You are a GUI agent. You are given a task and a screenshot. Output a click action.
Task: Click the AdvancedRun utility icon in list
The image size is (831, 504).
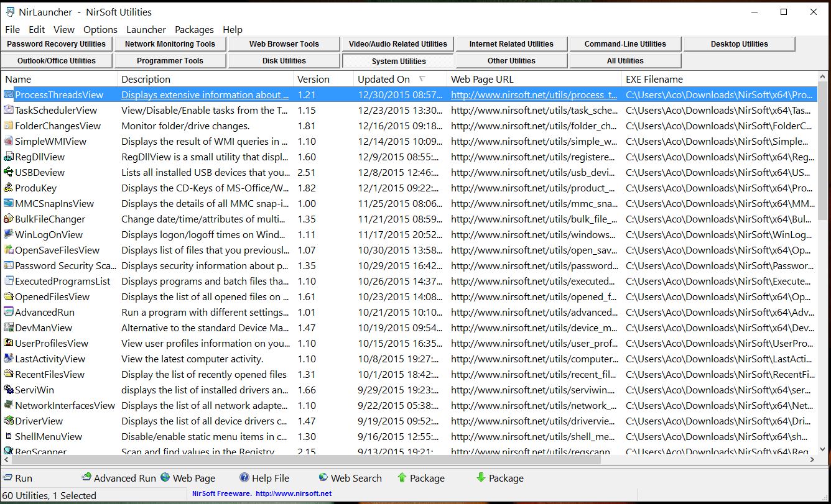9,312
